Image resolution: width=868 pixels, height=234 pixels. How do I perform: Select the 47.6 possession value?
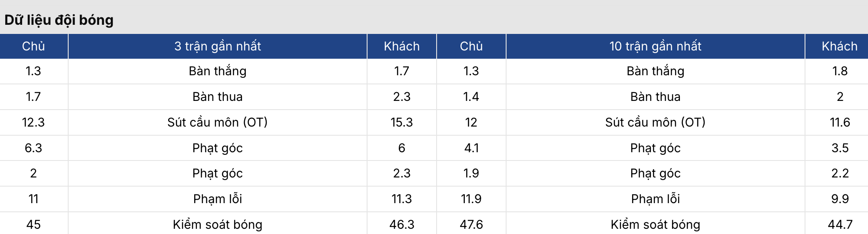[x=471, y=224]
